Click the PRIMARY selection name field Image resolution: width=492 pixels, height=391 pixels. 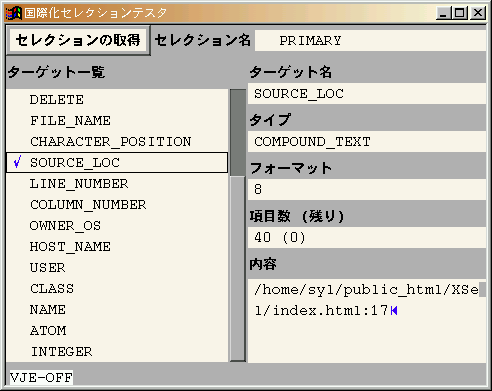[370, 41]
